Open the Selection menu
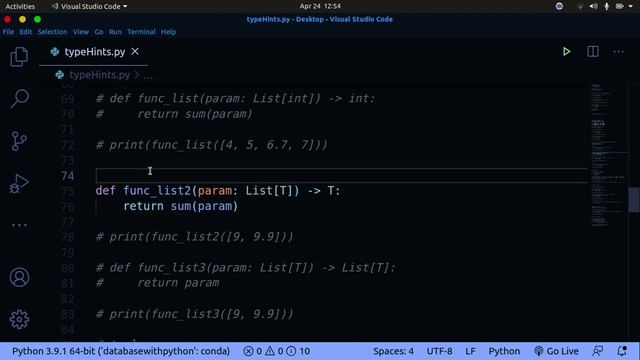640x360 pixels. coord(52,32)
